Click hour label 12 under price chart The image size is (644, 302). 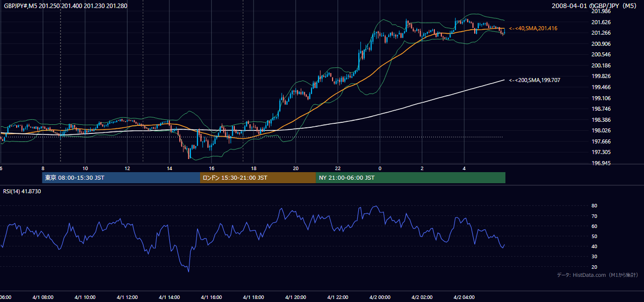127,168
